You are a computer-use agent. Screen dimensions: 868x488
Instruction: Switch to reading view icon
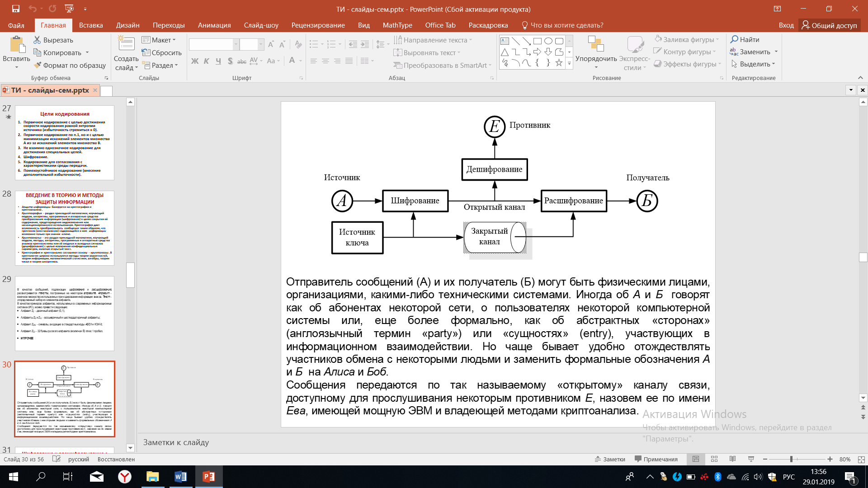tap(733, 459)
